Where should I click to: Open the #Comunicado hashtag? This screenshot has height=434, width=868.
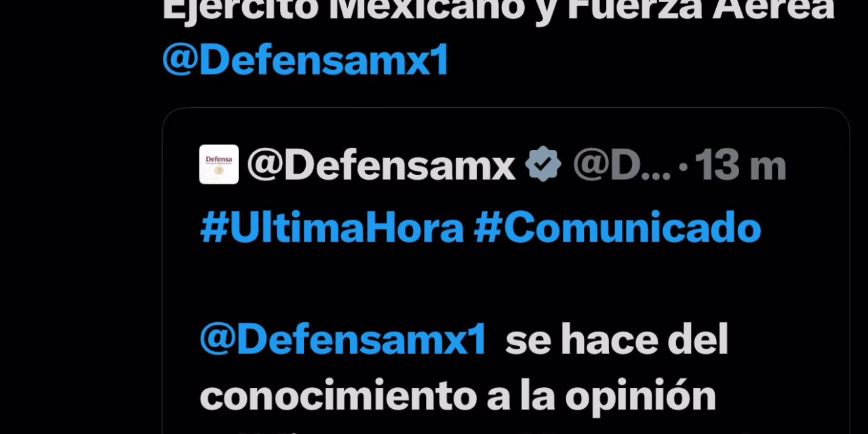click(617, 229)
